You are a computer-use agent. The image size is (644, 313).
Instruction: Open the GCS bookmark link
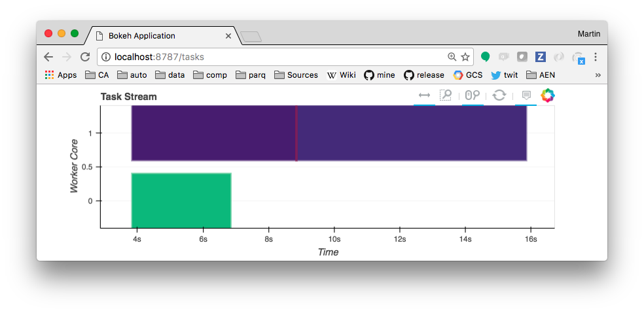click(x=468, y=75)
